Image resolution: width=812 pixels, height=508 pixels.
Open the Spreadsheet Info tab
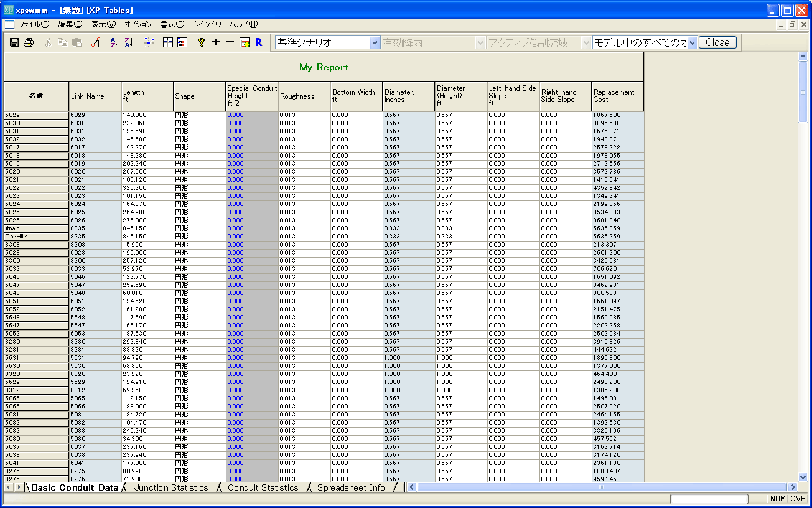tap(351, 487)
